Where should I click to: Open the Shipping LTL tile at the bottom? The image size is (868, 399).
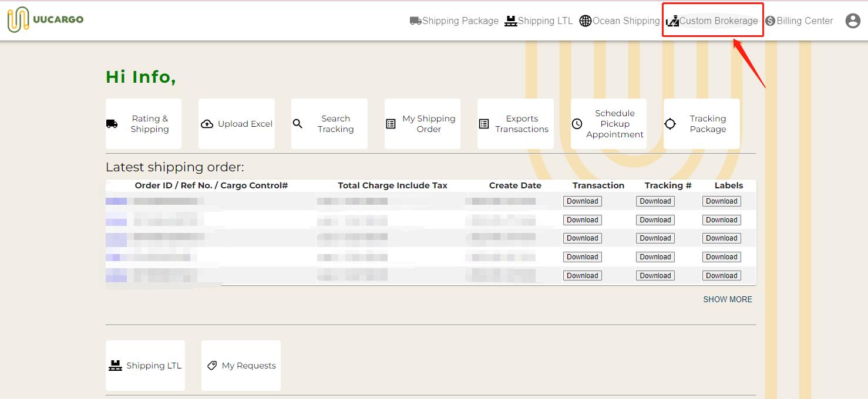click(145, 366)
